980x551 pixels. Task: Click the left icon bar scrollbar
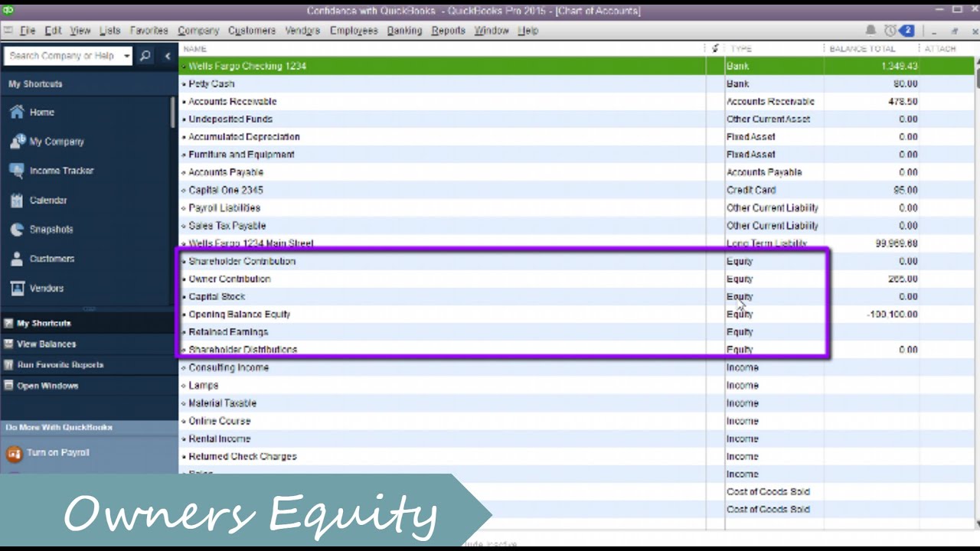coord(174,111)
